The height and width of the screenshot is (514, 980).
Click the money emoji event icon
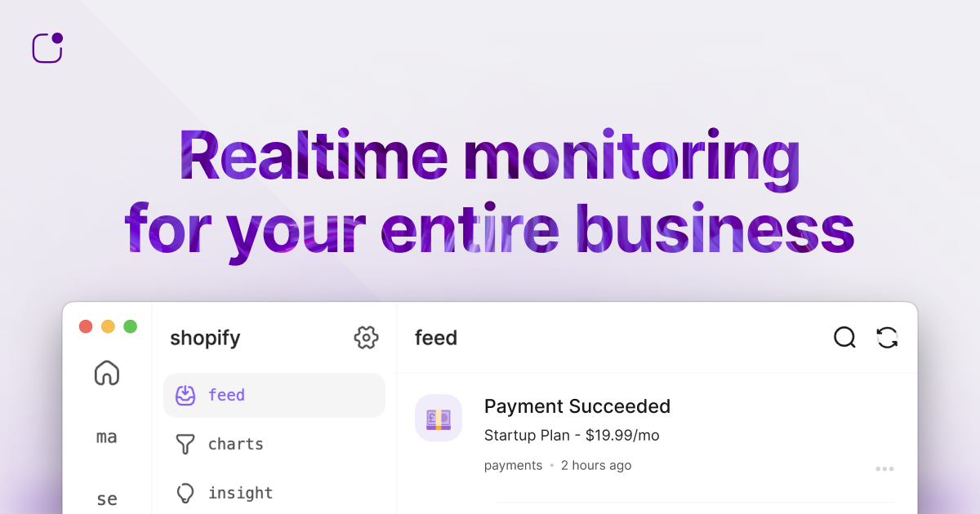[x=439, y=418]
